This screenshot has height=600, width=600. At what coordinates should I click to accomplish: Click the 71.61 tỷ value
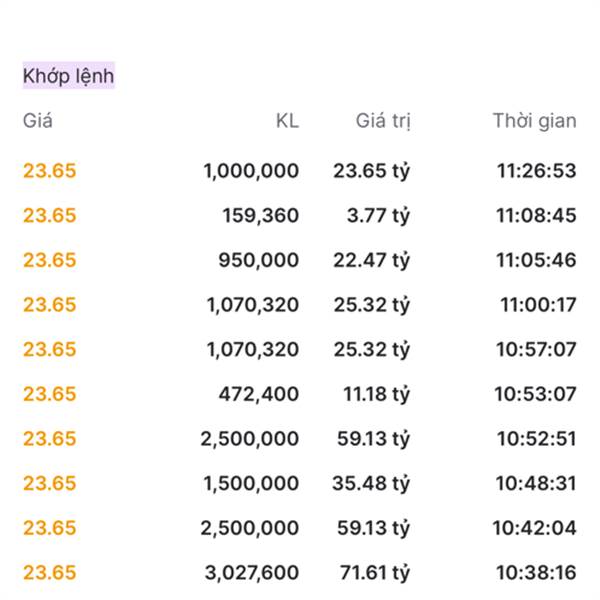pyautogui.click(x=371, y=573)
